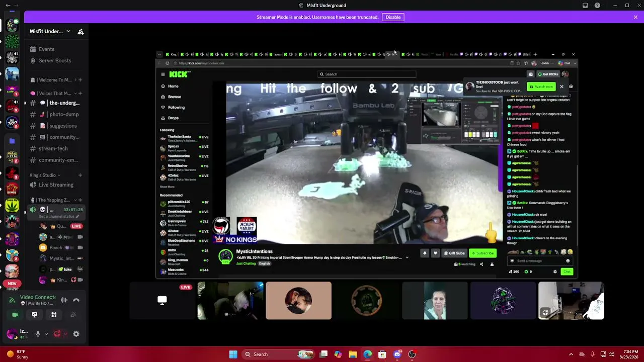This screenshot has width=644, height=362.
Task: Open TheAsianSanta's live channel
Action: click(184, 138)
